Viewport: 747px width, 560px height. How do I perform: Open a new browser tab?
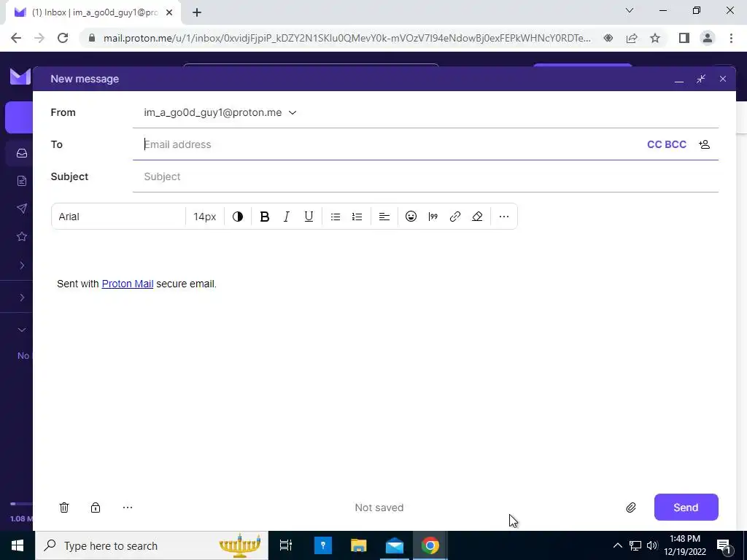click(x=197, y=13)
